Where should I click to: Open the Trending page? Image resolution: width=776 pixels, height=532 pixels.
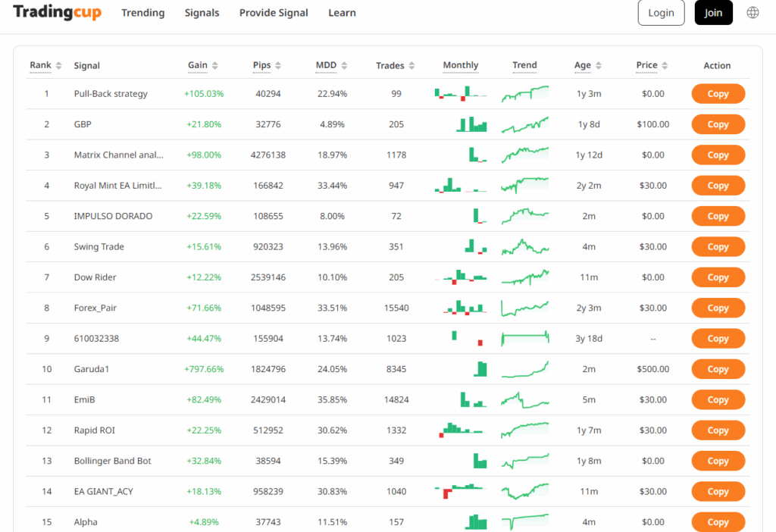[142, 13]
